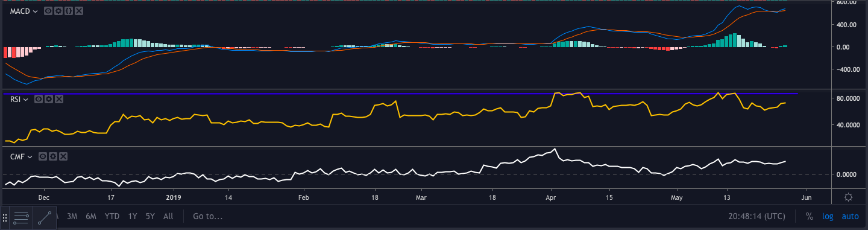Screen dimensions: 868x230
Task: Click the 2019 label on the time axis
Action: (173, 197)
